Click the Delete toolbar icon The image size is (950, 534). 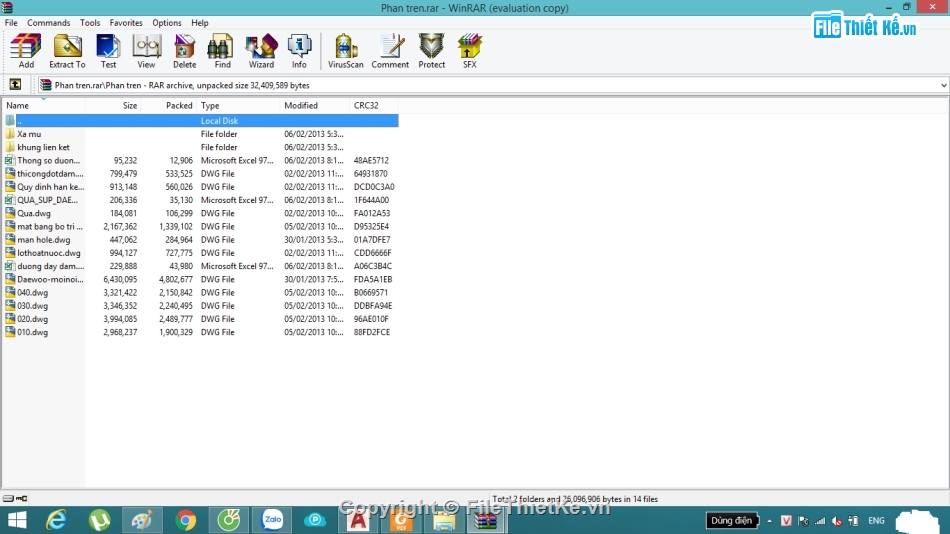tap(184, 51)
